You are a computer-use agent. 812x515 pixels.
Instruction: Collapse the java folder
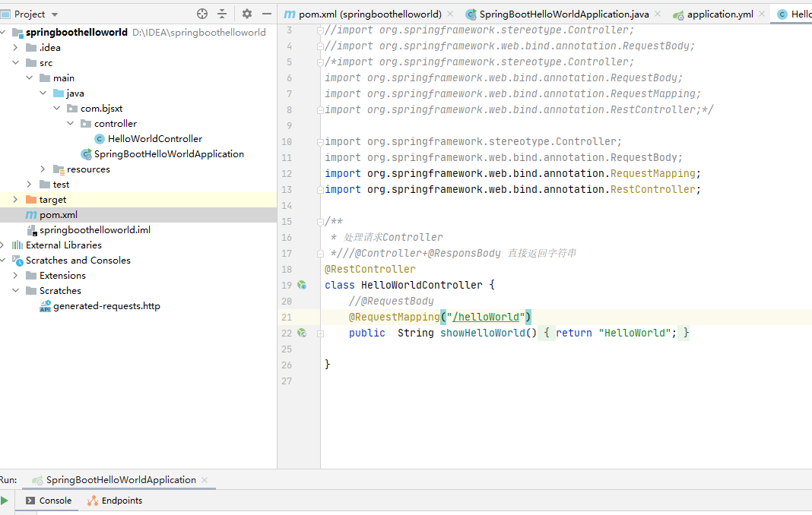click(43, 93)
